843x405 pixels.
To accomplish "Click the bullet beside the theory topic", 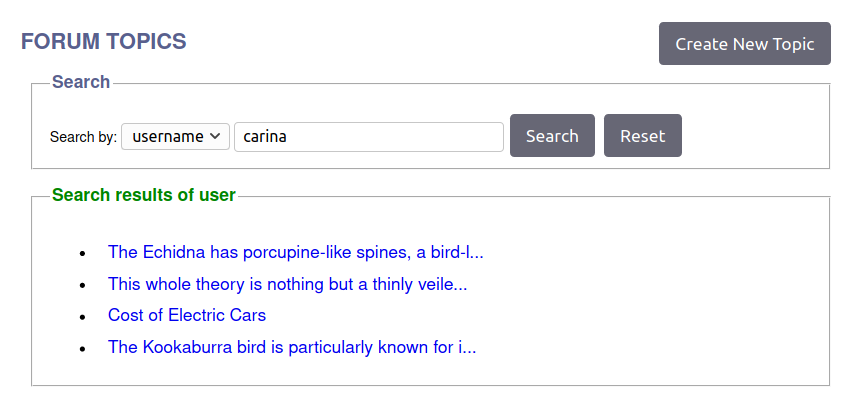I will point(82,286).
